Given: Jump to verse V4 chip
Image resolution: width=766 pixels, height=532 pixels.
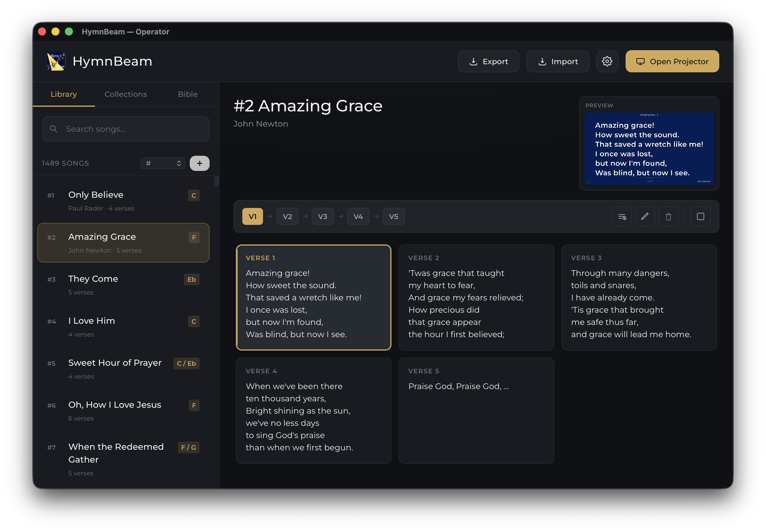Looking at the screenshot, I should click(x=358, y=217).
